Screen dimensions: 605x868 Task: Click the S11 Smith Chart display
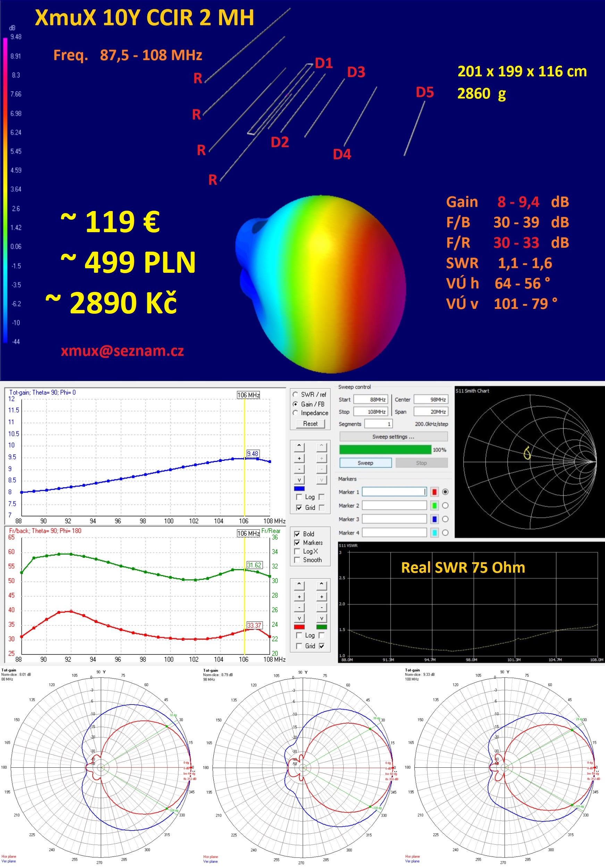[x=529, y=462]
